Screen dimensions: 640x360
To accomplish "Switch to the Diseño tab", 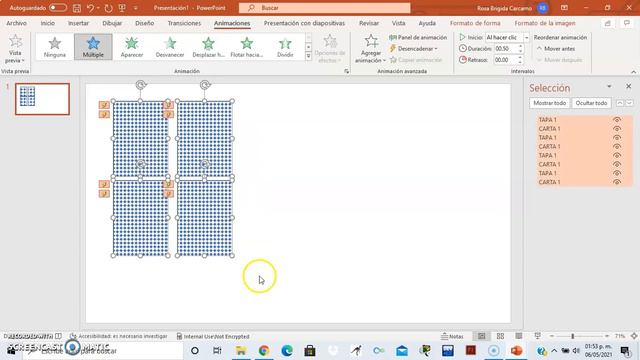I will point(144,23).
